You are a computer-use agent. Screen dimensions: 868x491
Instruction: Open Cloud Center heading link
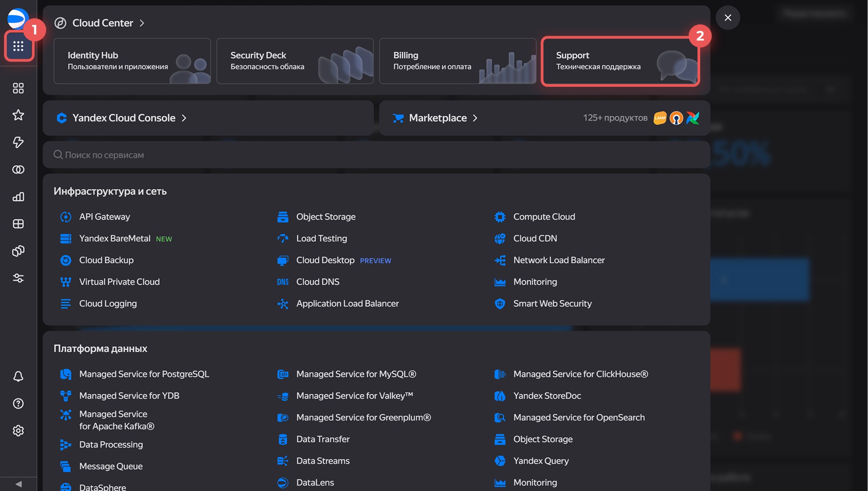pyautogui.click(x=103, y=23)
